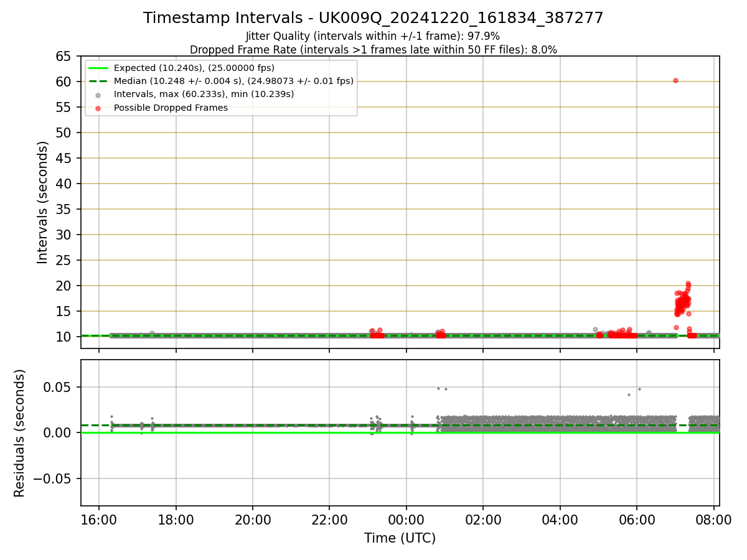Select the 'Jitter Quality' subtitle line showing 97.9%
The width and height of the screenshot is (747, 560).
point(373,36)
